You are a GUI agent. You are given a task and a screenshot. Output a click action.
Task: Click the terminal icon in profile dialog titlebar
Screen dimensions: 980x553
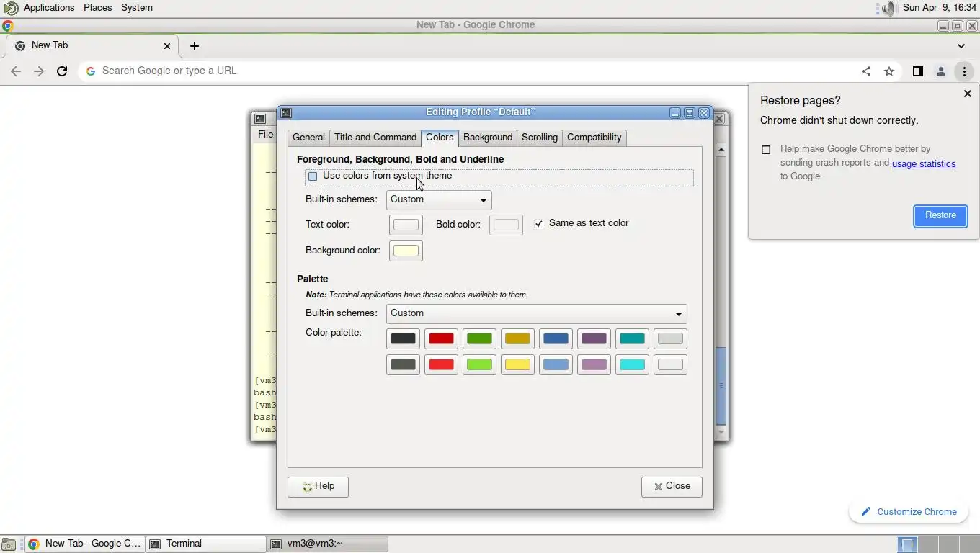point(286,112)
